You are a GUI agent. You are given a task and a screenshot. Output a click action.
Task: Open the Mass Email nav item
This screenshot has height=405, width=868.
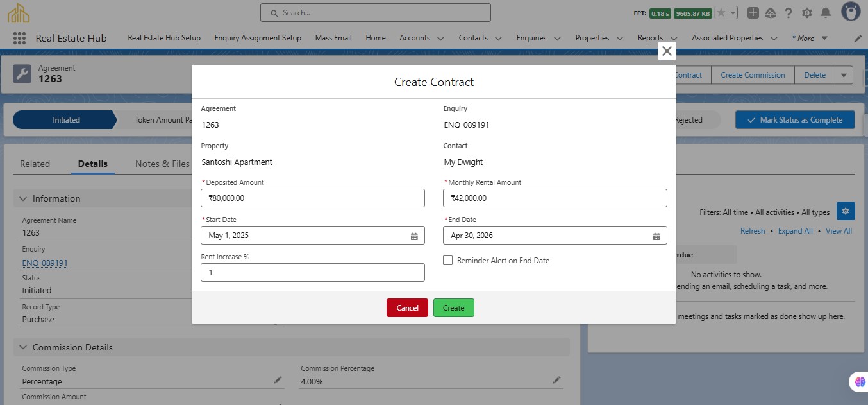coord(333,38)
